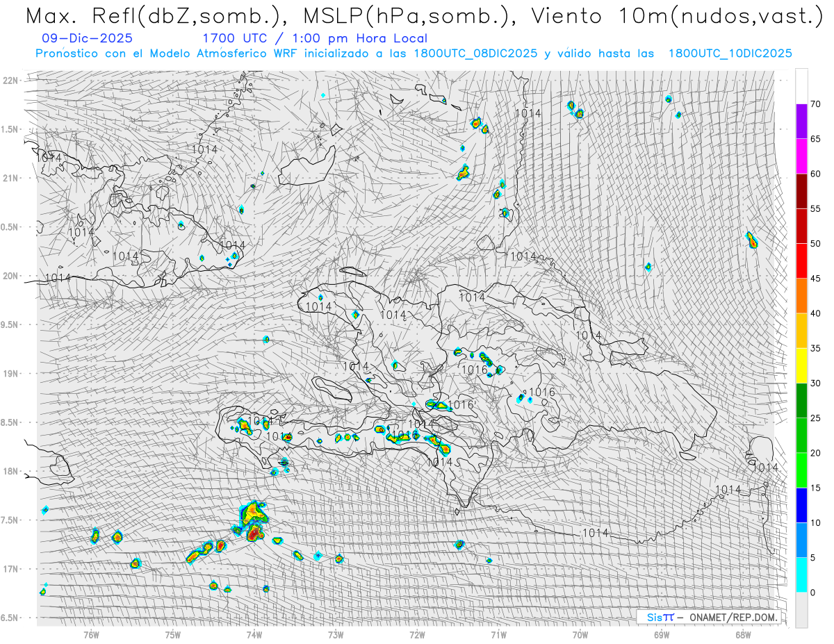Pick the yellow 30–35 dBZ legend block
This screenshot has width=834, height=644.
coord(801,365)
